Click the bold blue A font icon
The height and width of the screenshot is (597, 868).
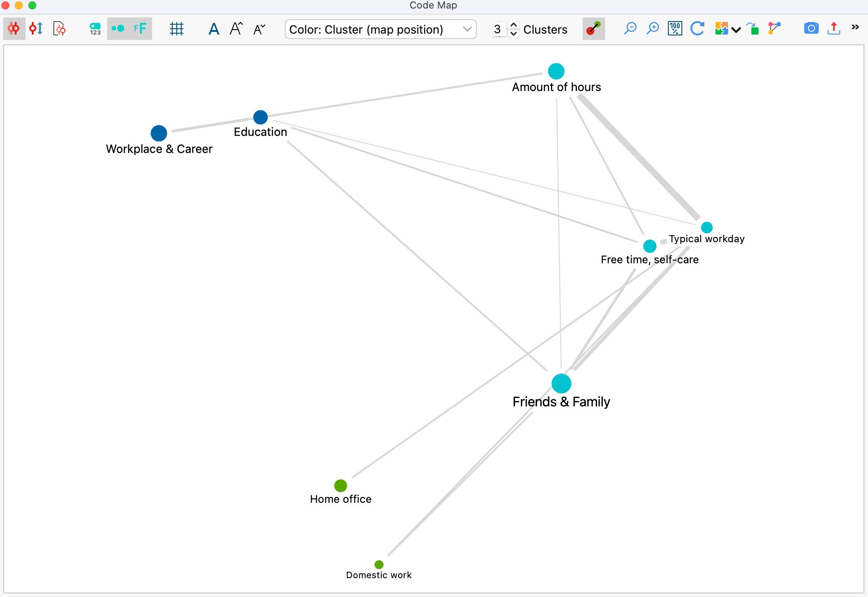[214, 29]
